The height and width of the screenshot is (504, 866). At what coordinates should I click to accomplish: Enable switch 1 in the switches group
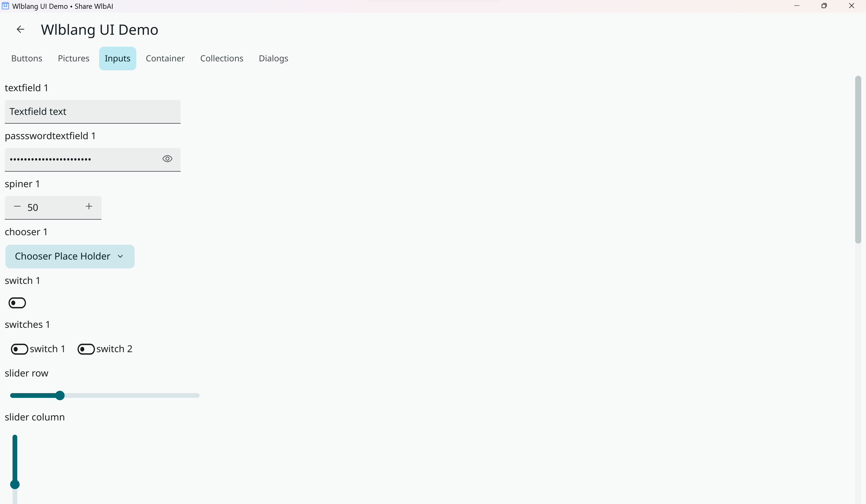[x=19, y=349]
